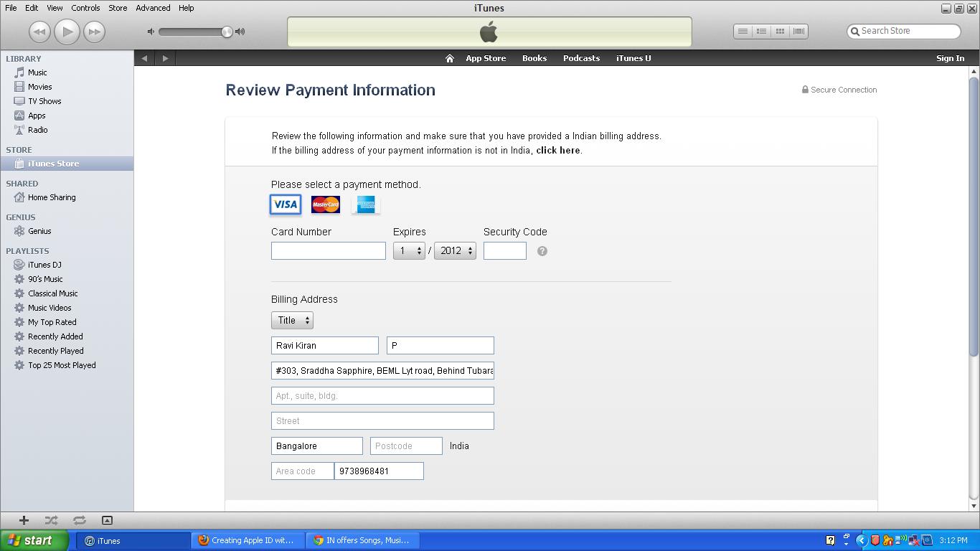This screenshot has height=551, width=980.
Task: Open the Advanced menu
Action: 153,8
